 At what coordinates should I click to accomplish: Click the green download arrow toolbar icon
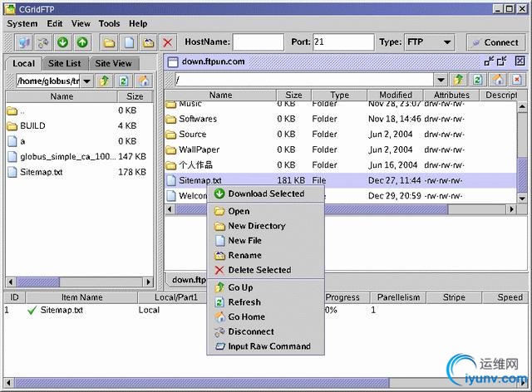[x=63, y=42]
